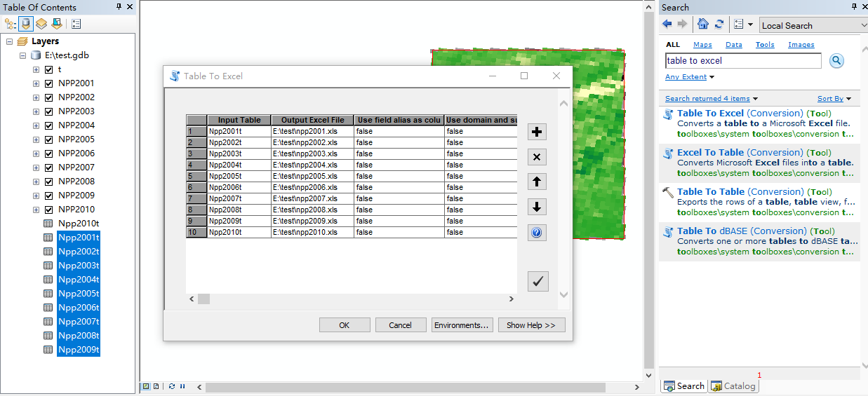Viewport: 868px width, 396px height.
Task: Refresh the Search window index
Action: click(x=719, y=25)
